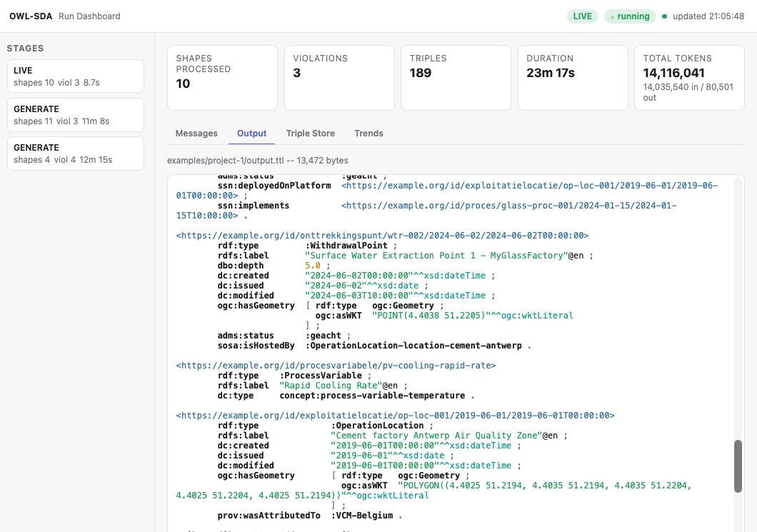The image size is (757, 532).
Task: Open GENERATE stage with shapes 11
Action: [x=76, y=115]
